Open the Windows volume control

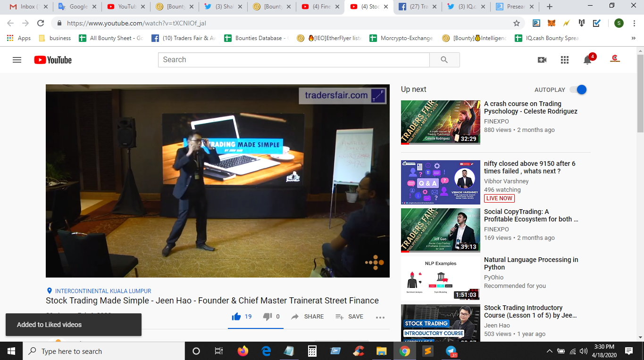[x=585, y=351]
